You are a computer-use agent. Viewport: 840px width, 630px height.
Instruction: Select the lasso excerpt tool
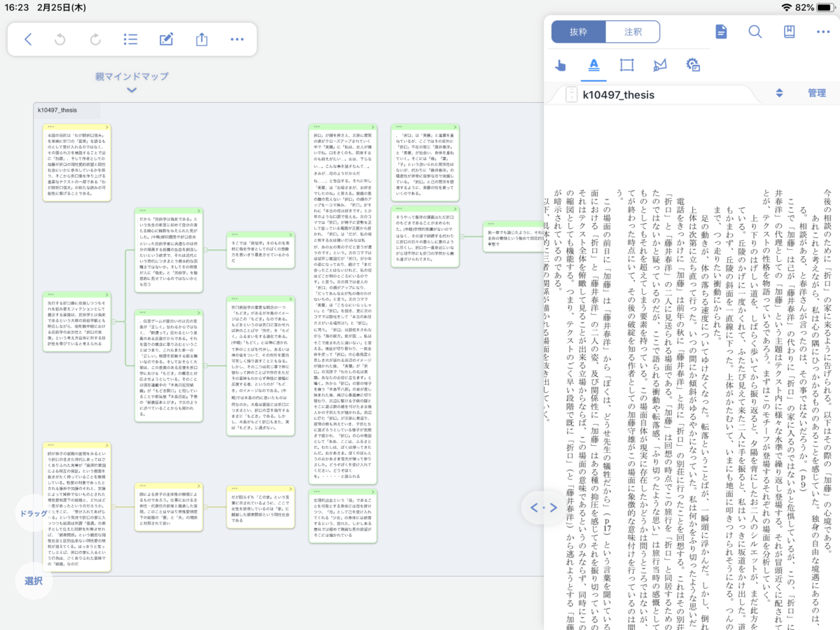coord(659,65)
